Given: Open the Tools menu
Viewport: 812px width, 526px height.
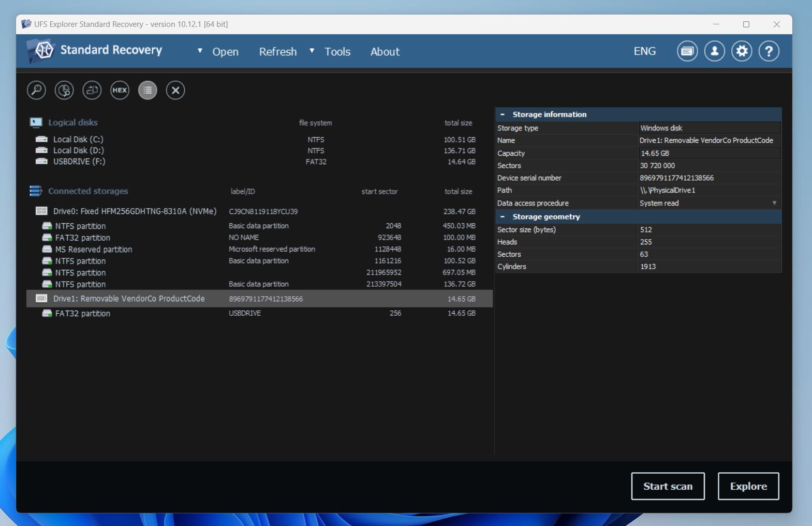Looking at the screenshot, I should point(337,52).
